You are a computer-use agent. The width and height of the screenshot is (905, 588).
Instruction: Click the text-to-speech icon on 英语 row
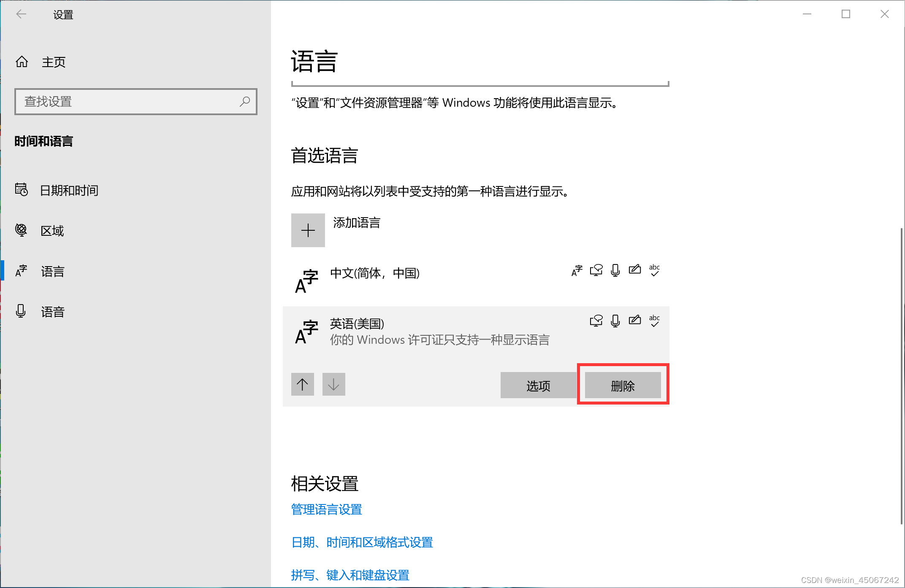tap(596, 321)
